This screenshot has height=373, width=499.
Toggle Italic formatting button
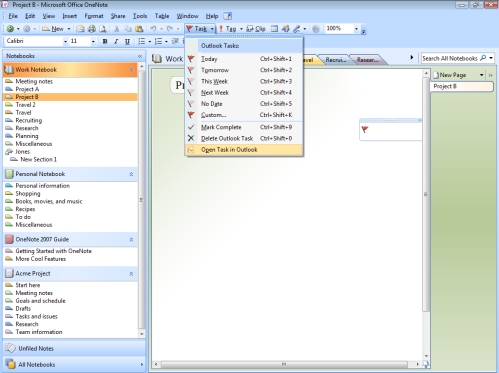pos(116,41)
